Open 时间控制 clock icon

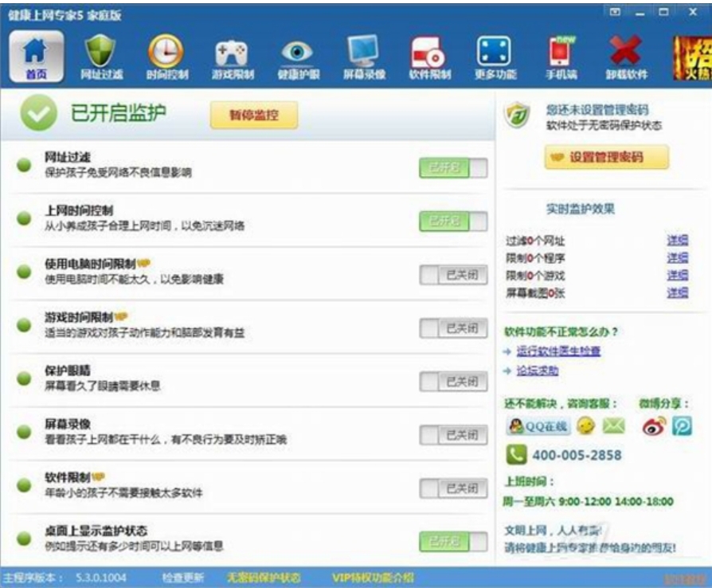[166, 57]
